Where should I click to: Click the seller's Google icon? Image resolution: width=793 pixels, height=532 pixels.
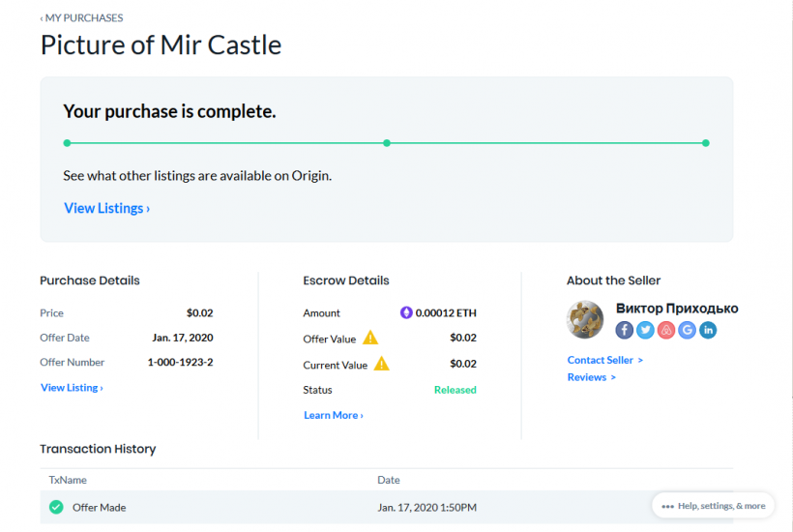tap(687, 330)
